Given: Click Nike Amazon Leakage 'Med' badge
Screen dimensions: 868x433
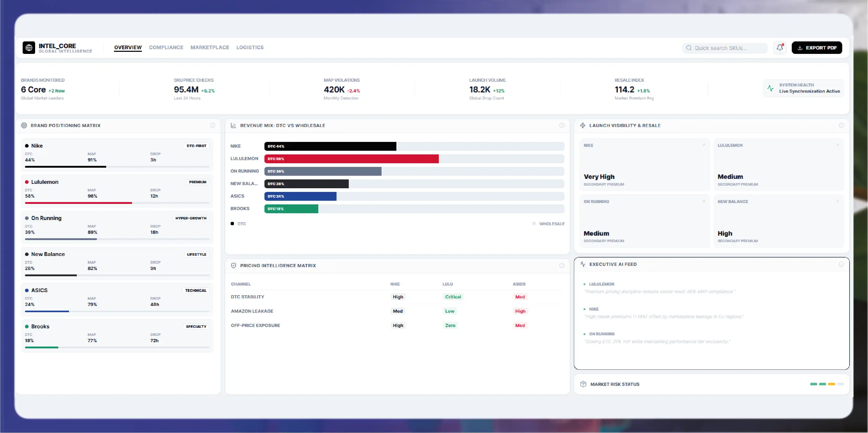Looking at the screenshot, I should click(398, 311).
